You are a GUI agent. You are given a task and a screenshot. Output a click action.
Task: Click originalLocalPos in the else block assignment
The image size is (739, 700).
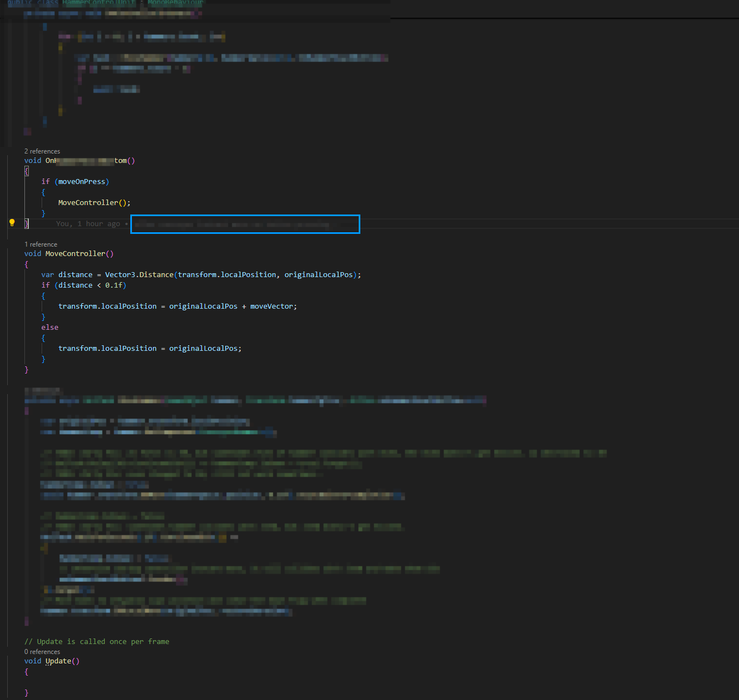tap(203, 349)
